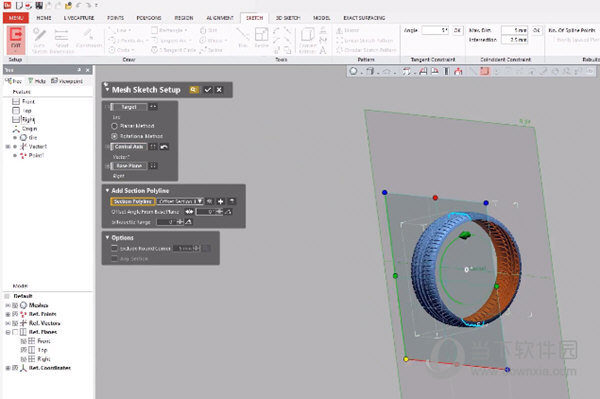Open the Offset Section dropdown

click(180, 201)
